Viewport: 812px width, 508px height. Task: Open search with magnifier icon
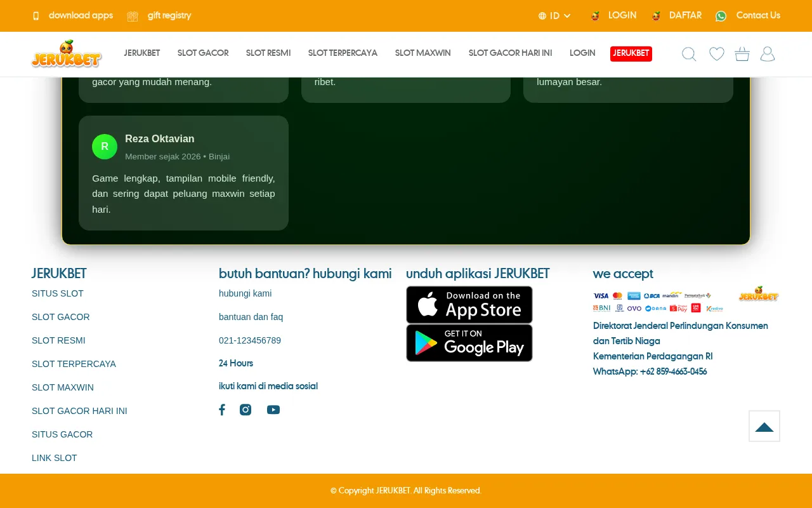[x=689, y=54]
